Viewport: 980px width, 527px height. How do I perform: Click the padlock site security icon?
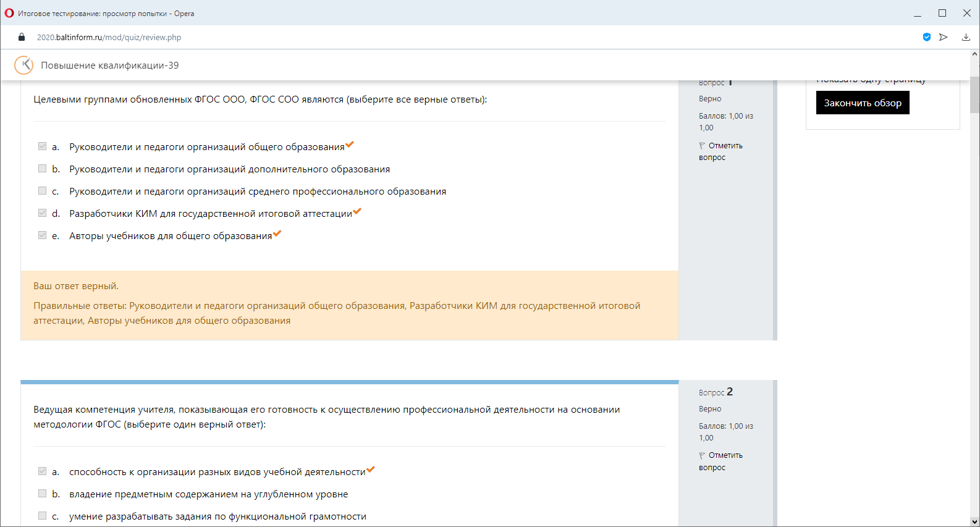pyautogui.click(x=22, y=37)
